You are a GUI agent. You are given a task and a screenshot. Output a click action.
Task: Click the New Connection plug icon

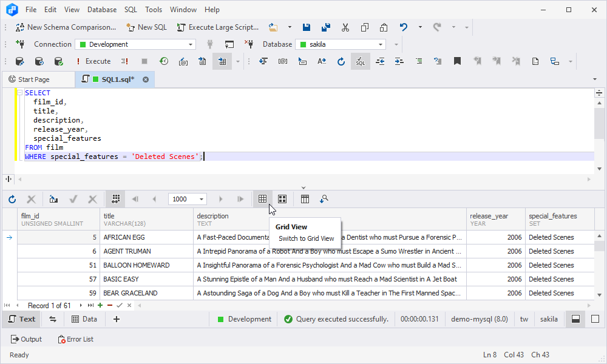click(20, 44)
